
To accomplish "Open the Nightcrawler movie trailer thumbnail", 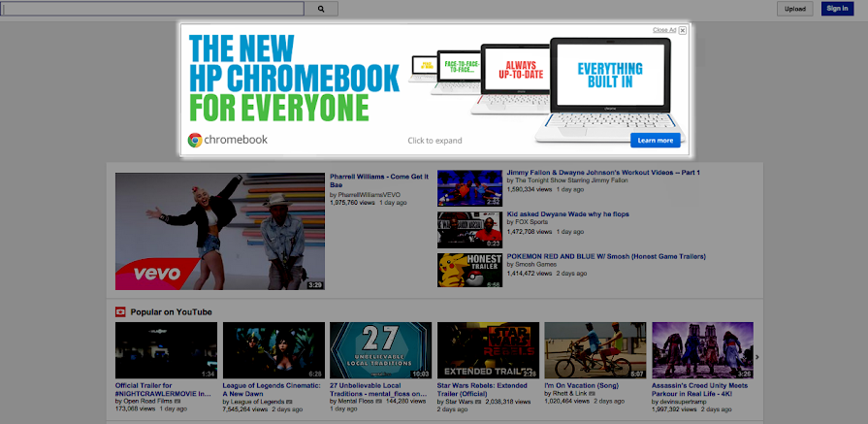I will coord(166,350).
